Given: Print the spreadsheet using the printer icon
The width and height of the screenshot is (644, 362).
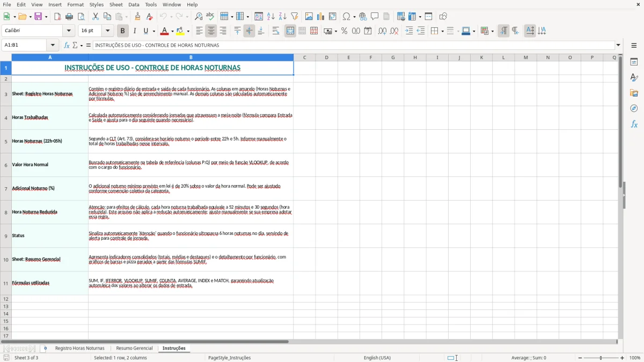Looking at the screenshot, I should [x=69, y=17].
